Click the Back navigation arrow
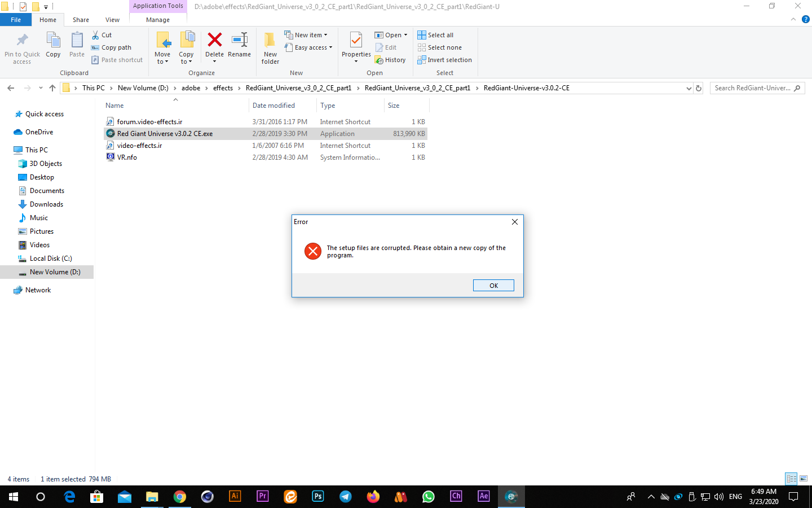 click(x=11, y=88)
